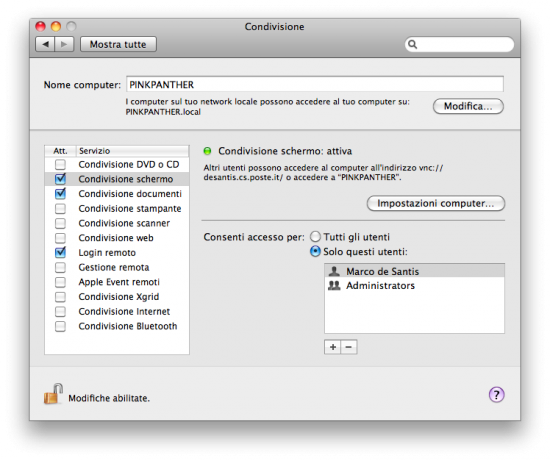Disable the Login remoto checkbox

coord(60,252)
